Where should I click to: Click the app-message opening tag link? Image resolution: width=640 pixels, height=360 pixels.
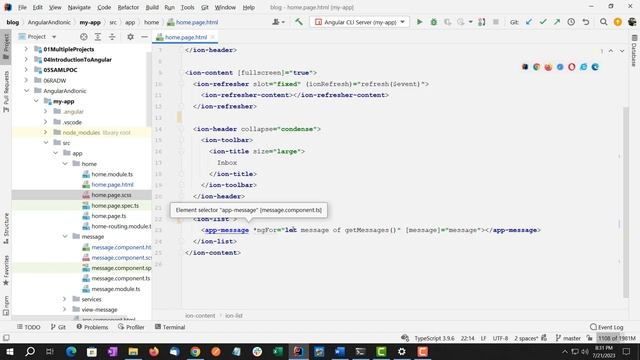point(227,230)
